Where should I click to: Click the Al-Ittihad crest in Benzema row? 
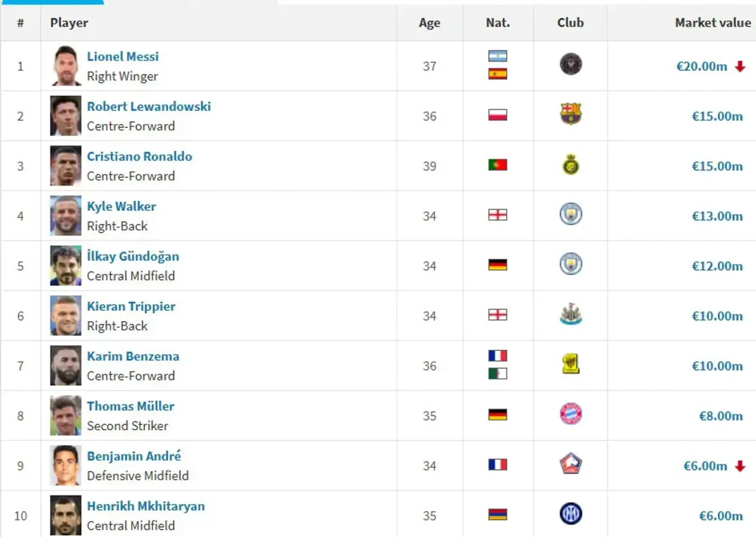coord(571,364)
